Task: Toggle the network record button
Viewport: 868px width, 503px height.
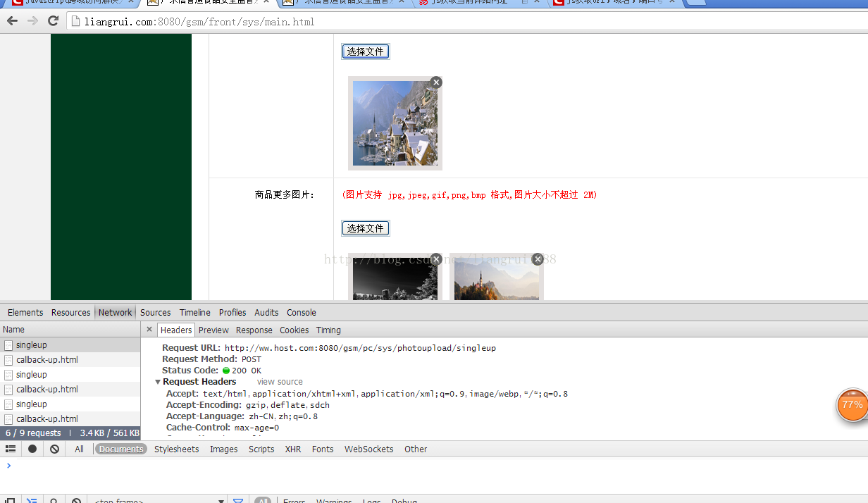Action: pyautogui.click(x=32, y=449)
